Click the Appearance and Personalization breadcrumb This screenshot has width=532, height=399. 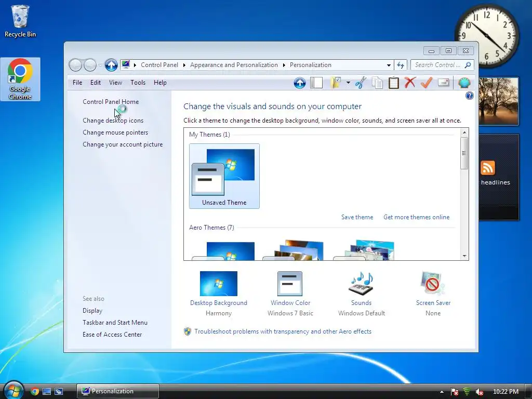tap(234, 65)
